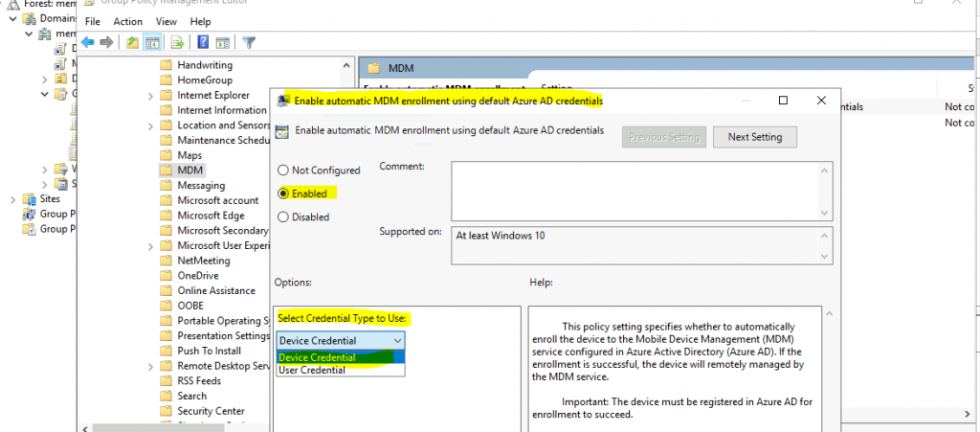Click the Supported on box down arrow
The image size is (980, 432).
pyautogui.click(x=826, y=257)
